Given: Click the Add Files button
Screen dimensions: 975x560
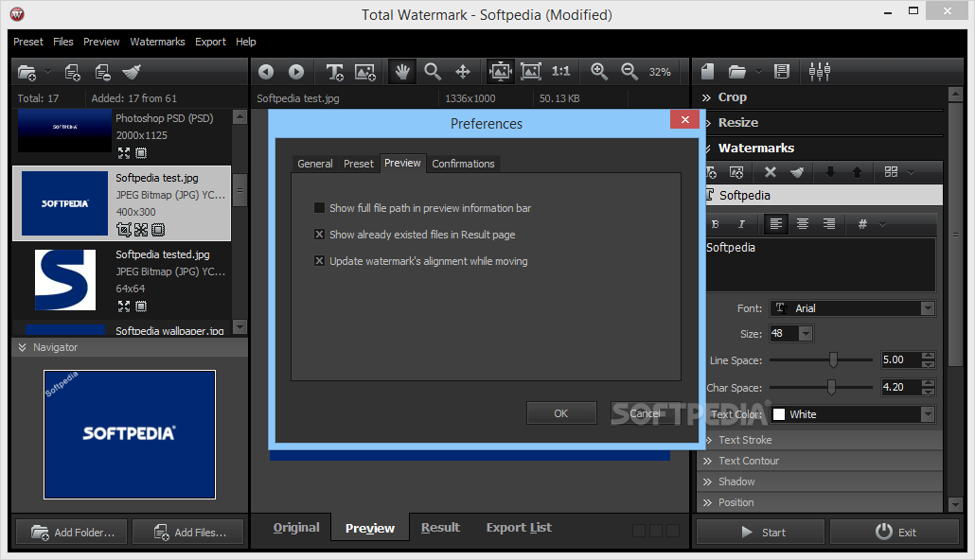Looking at the screenshot, I should [188, 533].
